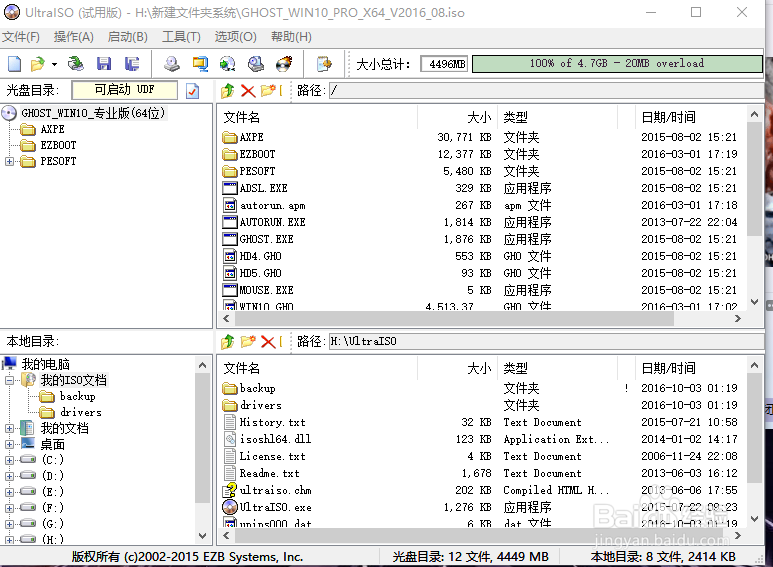Click the Compress ISO toolbar icon

pos(200,64)
